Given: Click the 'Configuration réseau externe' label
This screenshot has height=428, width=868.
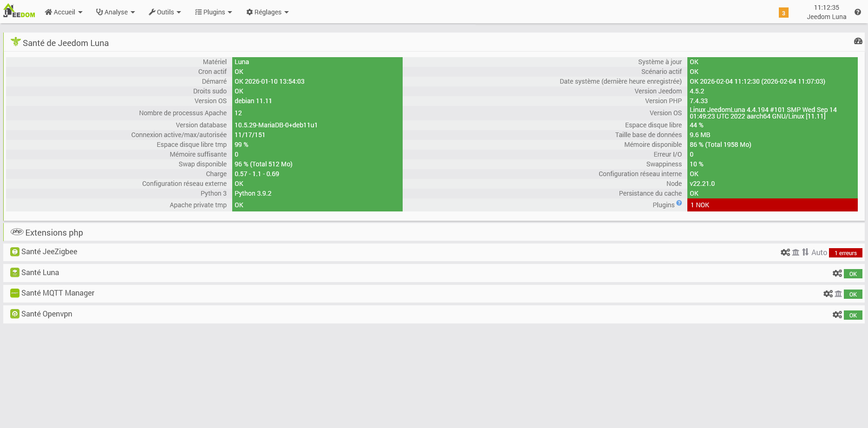Looking at the screenshot, I should pos(184,184).
